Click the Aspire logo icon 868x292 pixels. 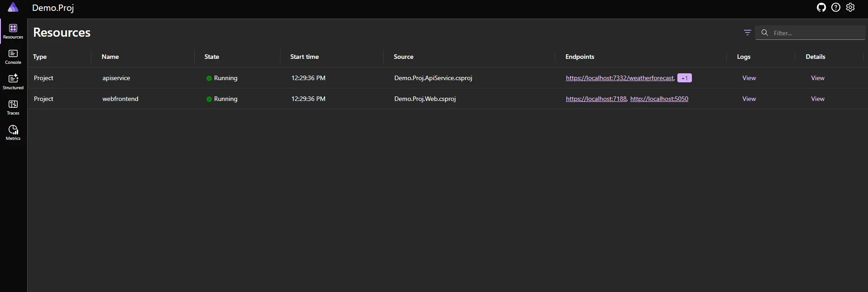click(13, 7)
